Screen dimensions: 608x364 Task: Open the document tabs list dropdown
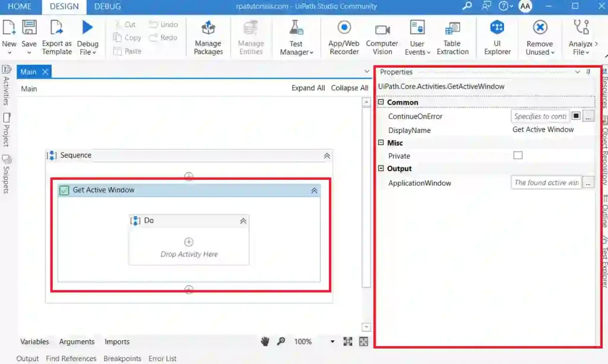pos(367,72)
